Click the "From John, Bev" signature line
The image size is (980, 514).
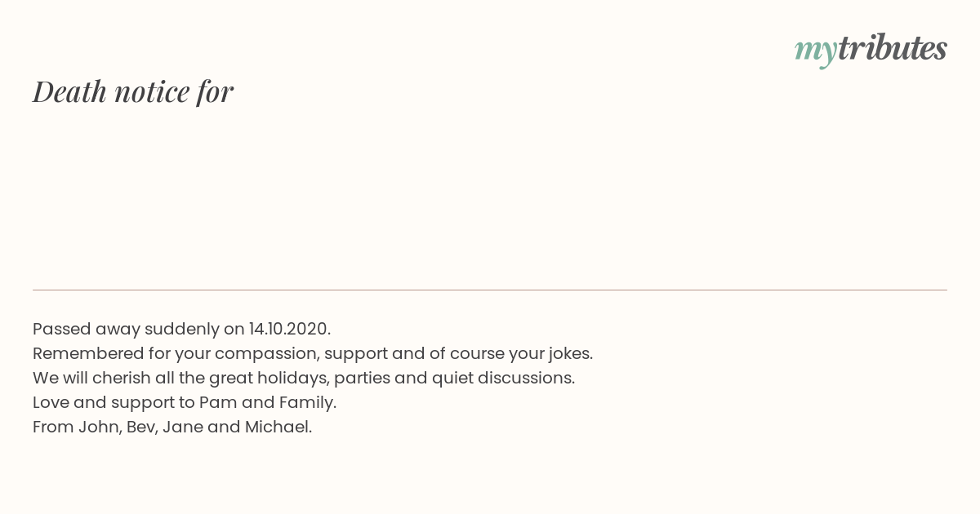tap(172, 427)
